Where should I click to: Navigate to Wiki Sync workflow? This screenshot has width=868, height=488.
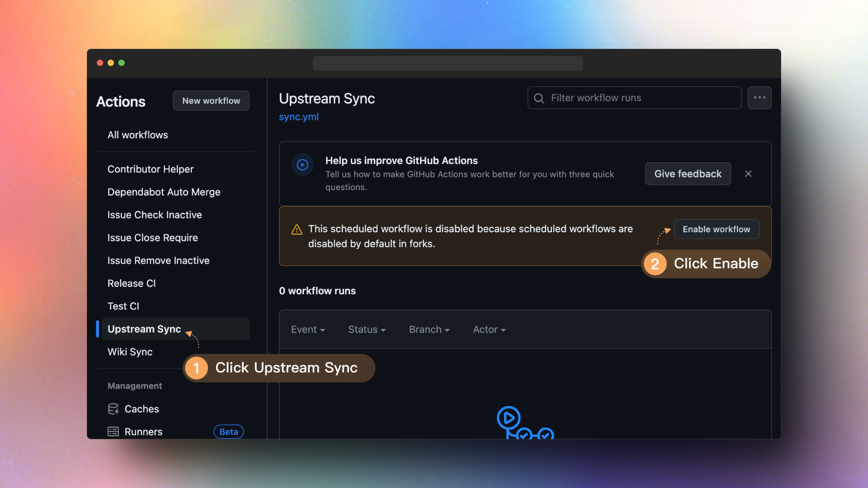click(x=130, y=352)
